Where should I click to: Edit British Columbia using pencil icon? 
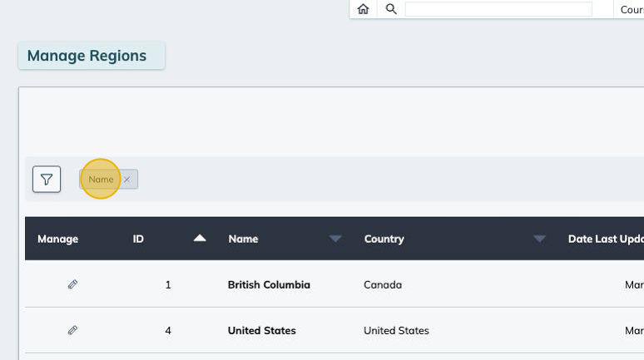(x=72, y=284)
